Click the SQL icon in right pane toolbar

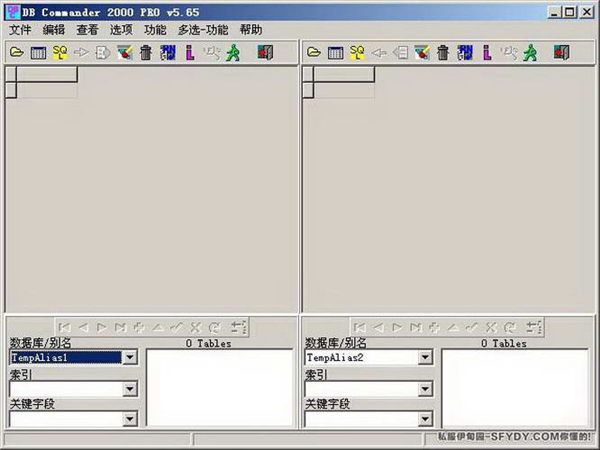pos(357,52)
